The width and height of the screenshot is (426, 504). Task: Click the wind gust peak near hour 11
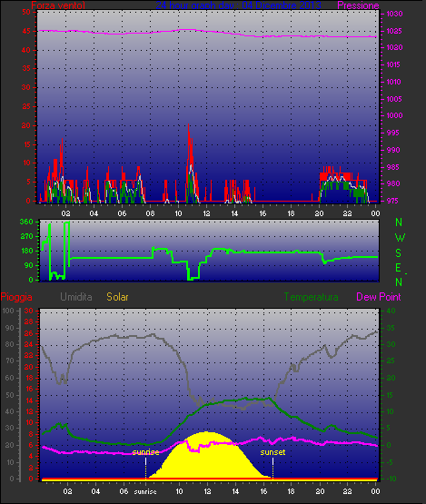click(188, 125)
